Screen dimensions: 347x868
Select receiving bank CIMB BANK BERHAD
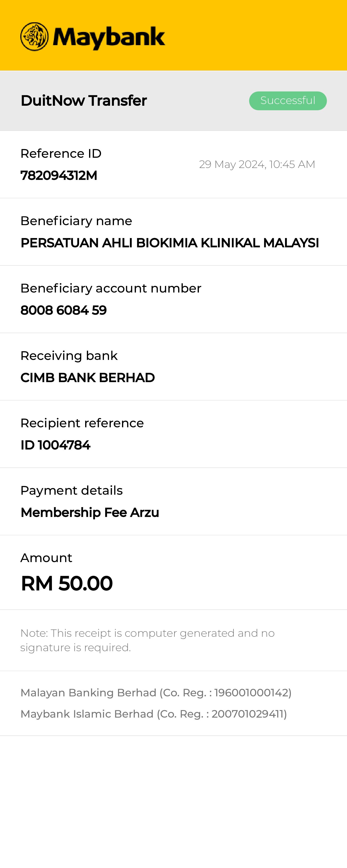[88, 378]
